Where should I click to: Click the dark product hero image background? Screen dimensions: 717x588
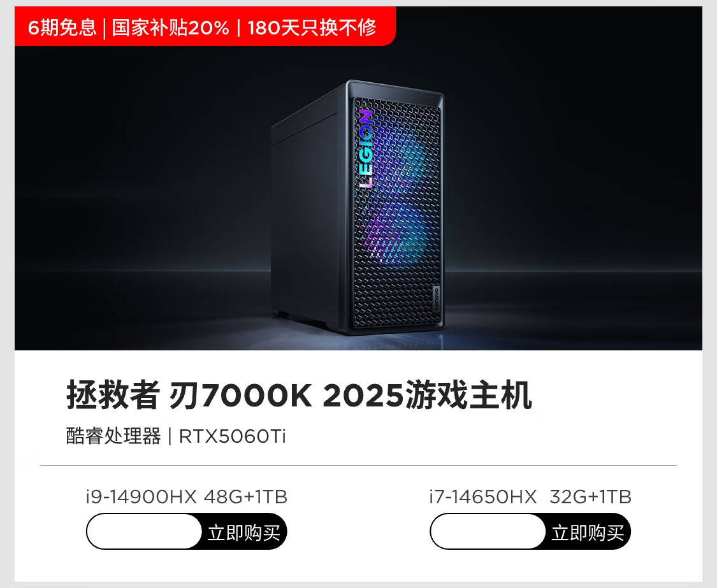pyautogui.click(x=572, y=183)
